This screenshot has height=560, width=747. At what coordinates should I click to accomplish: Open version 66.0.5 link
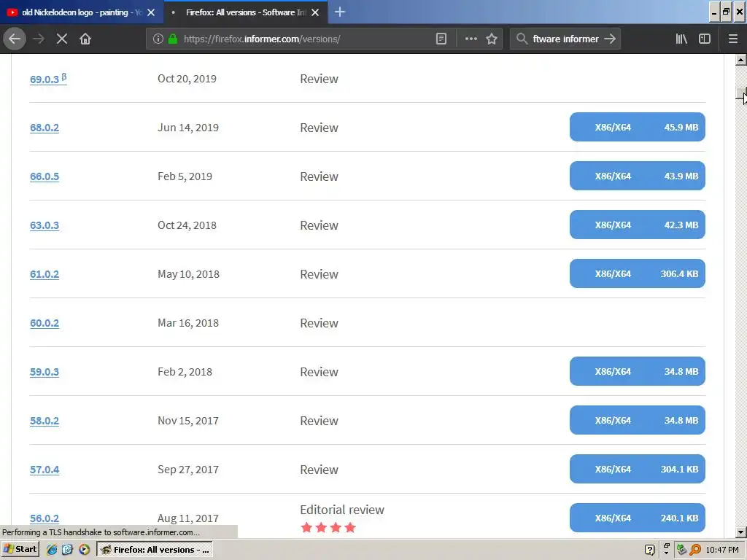[44, 176]
